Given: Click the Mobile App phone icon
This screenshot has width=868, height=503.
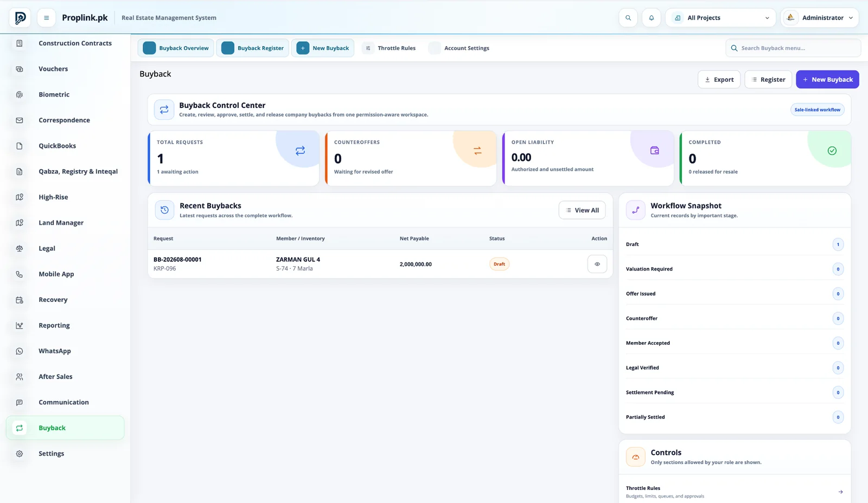Looking at the screenshot, I should 20,274.
